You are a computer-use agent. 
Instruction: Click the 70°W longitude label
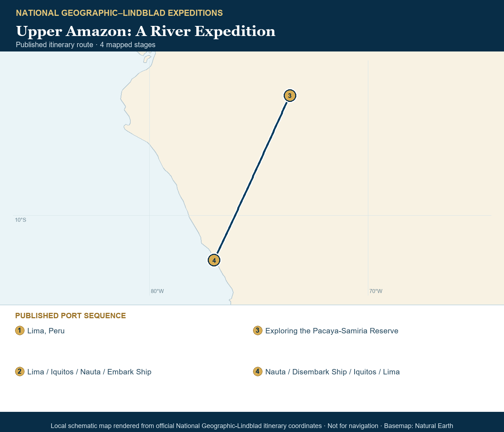coord(376,291)
